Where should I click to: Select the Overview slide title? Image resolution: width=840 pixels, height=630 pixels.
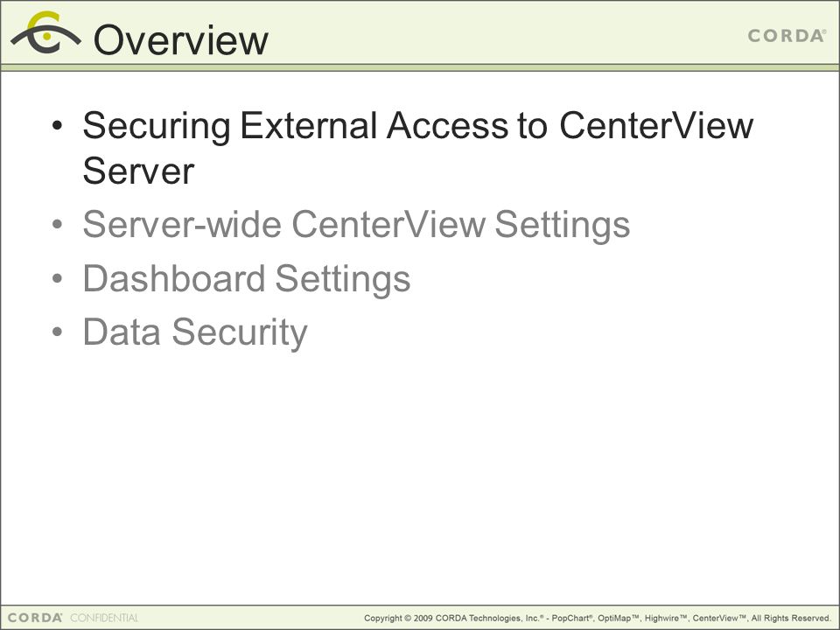pos(181,39)
